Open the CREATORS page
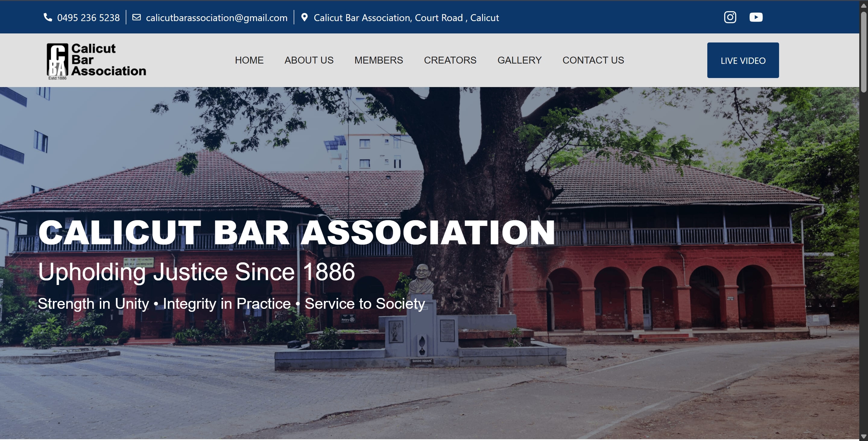Viewport: 868px width, 441px height. (450, 60)
